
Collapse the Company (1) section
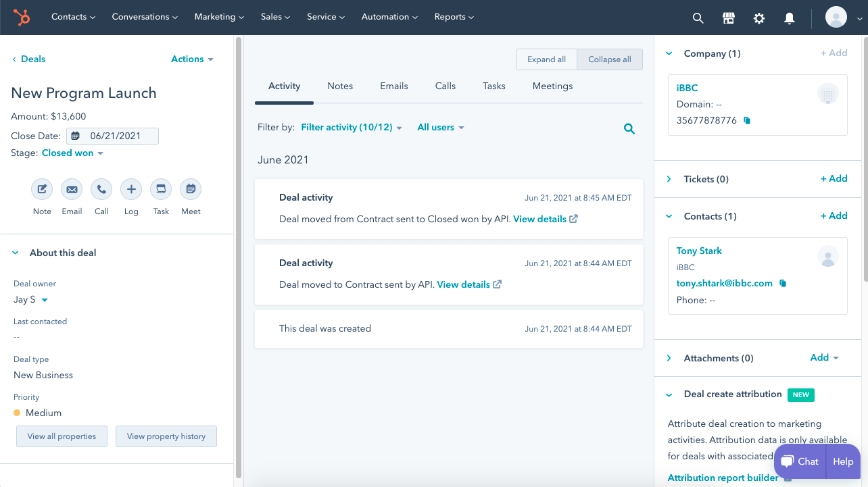click(669, 53)
